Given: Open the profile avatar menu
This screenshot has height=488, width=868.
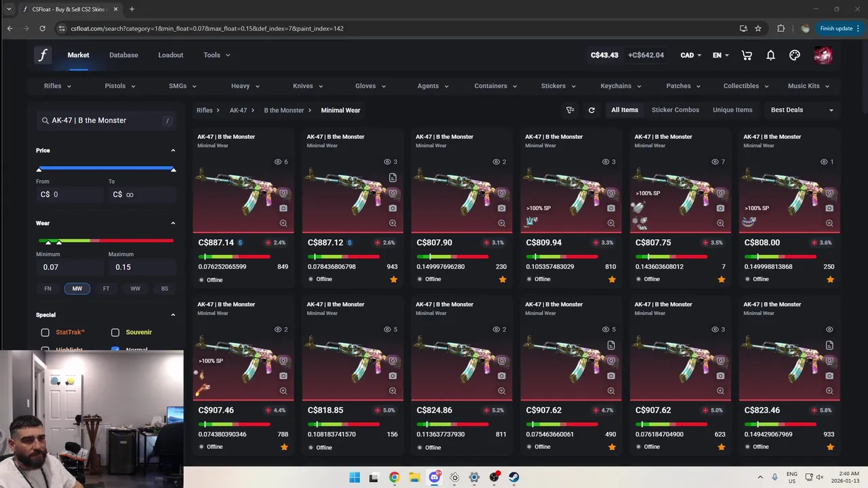Looking at the screenshot, I should click(823, 55).
